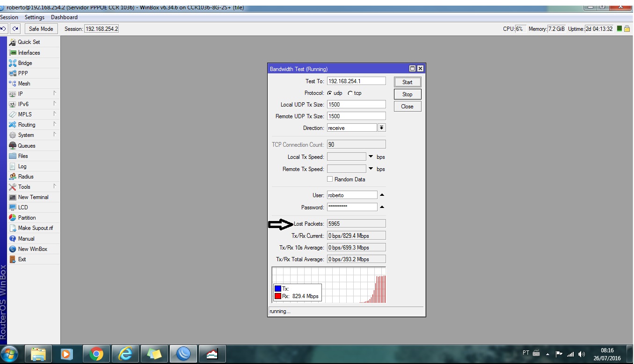Select the udp protocol radio button
Viewport: 634px width, 364px height.
pos(329,93)
